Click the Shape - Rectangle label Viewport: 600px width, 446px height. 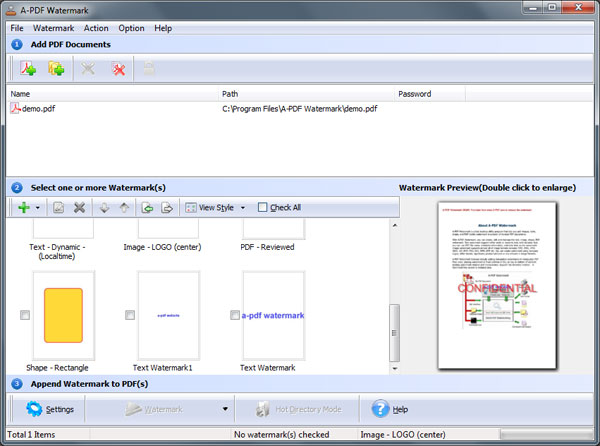57,368
